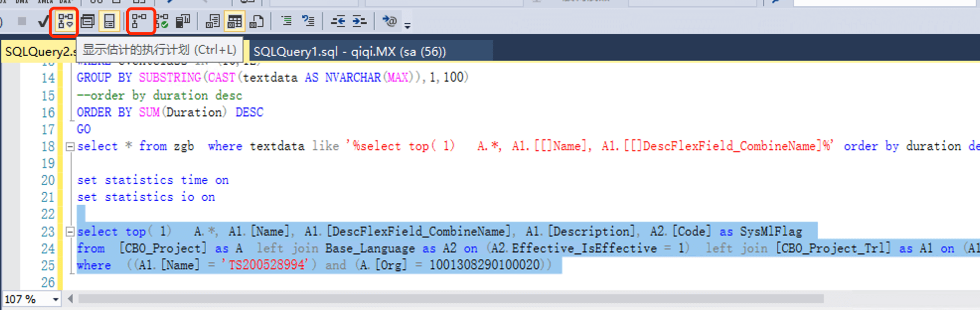Click 'select * from zgb' on line 18
This screenshot has width=980, height=310.
click(x=135, y=146)
